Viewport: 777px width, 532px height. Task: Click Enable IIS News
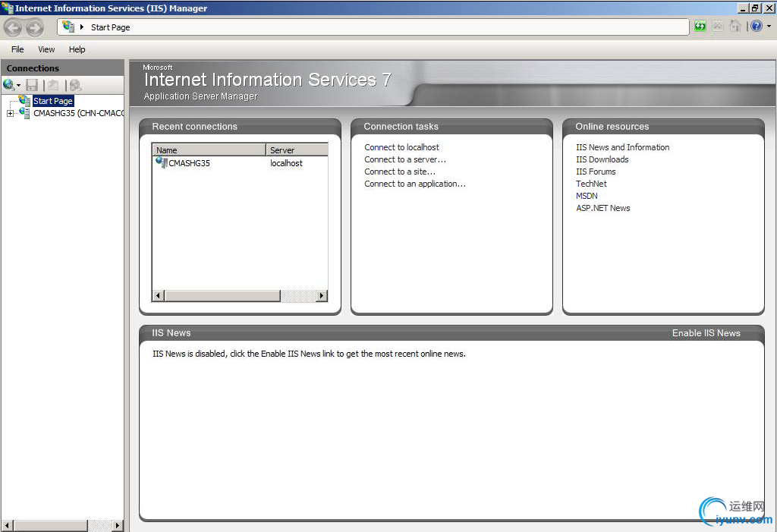706,333
